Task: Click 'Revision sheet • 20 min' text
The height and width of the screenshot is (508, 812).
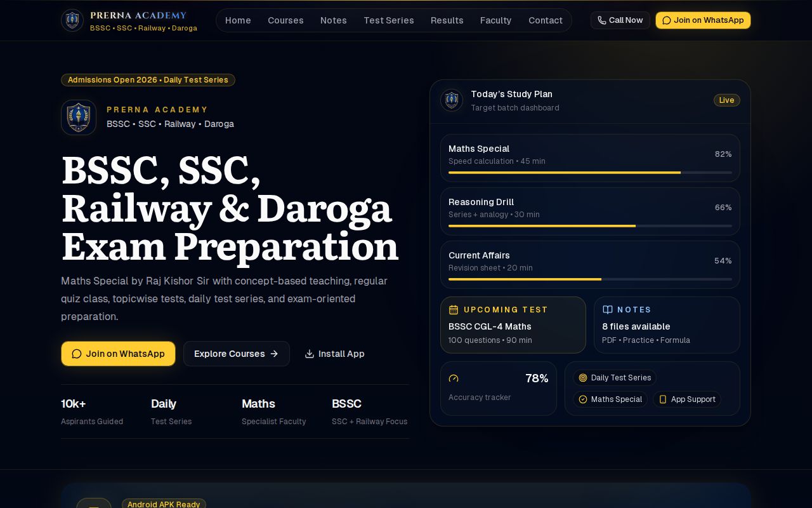Action: 490,268
